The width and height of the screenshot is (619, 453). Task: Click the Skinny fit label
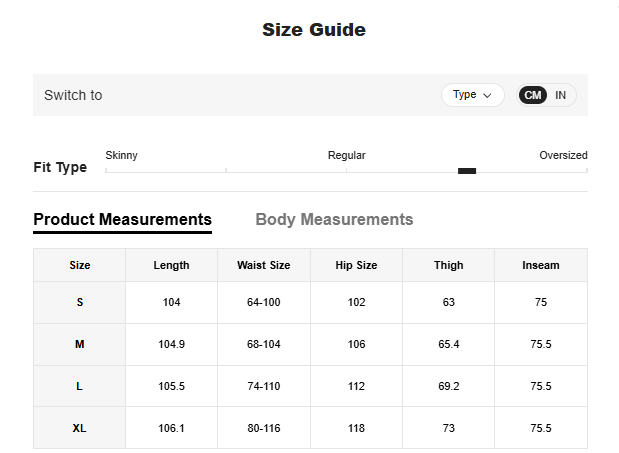coord(121,155)
